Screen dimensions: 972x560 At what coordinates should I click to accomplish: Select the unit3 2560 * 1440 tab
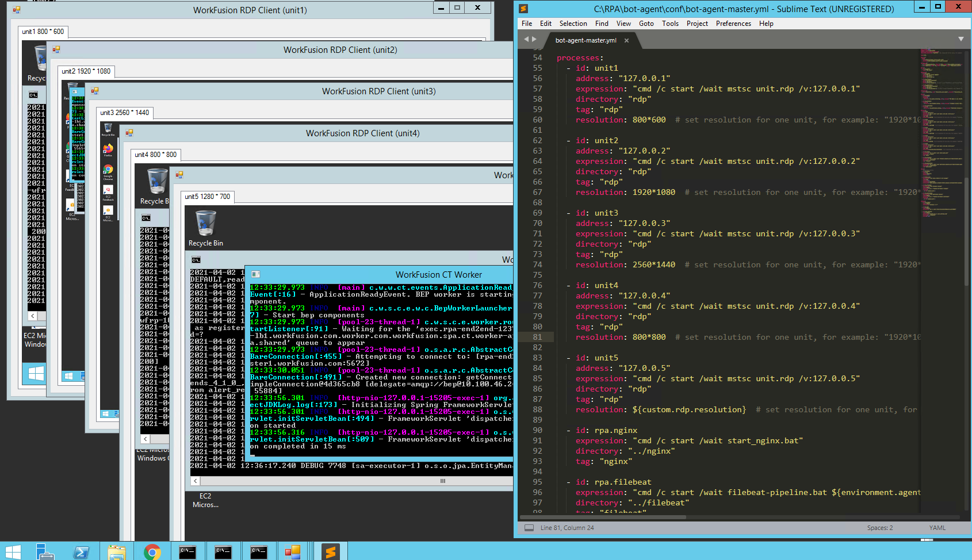tap(125, 113)
